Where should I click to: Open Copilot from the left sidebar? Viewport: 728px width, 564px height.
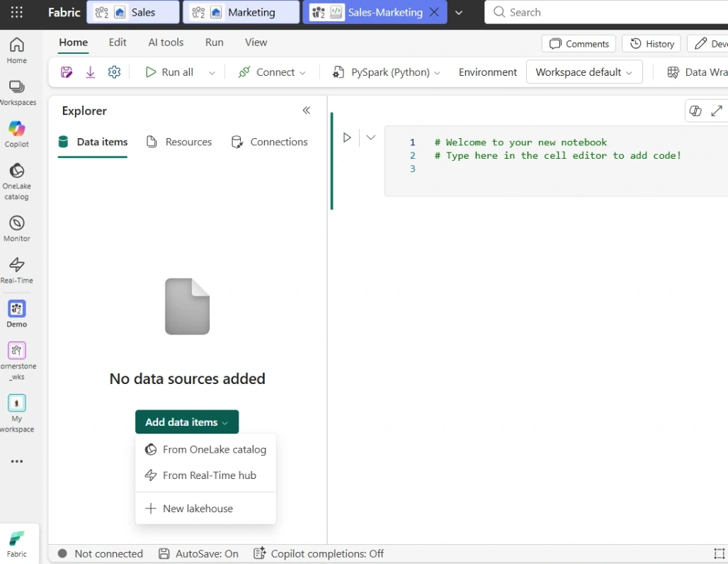(x=17, y=134)
